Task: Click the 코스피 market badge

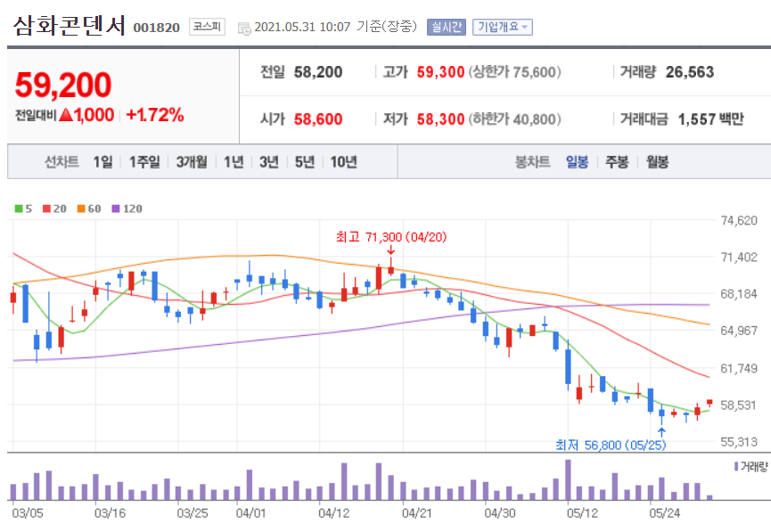Action: (x=207, y=27)
